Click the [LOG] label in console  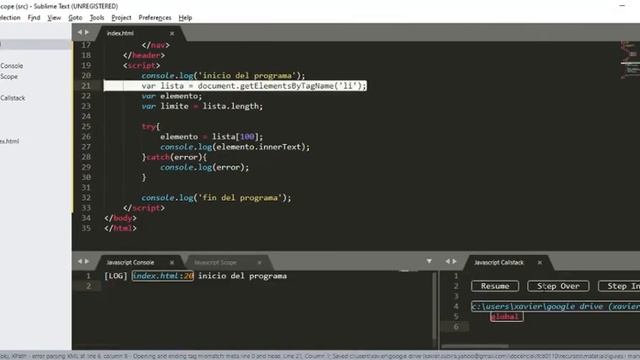pyautogui.click(x=116, y=276)
